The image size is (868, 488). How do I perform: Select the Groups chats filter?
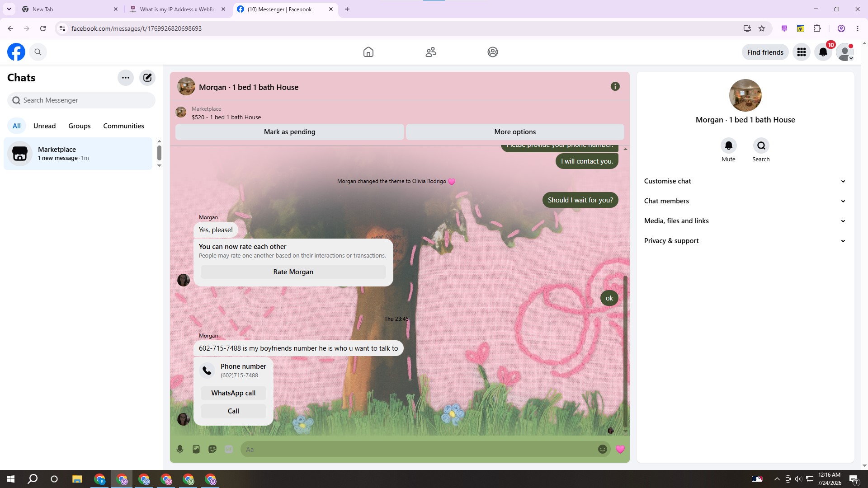point(80,126)
